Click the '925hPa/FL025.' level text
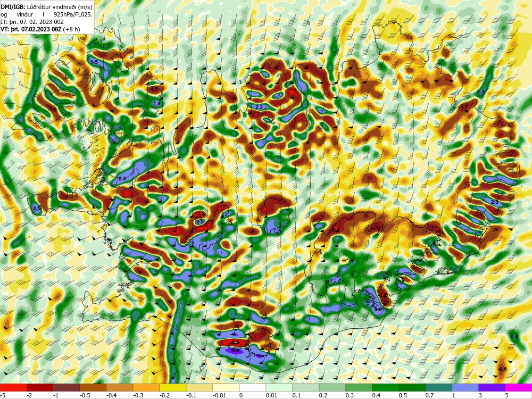The image size is (532, 399). click(73, 14)
